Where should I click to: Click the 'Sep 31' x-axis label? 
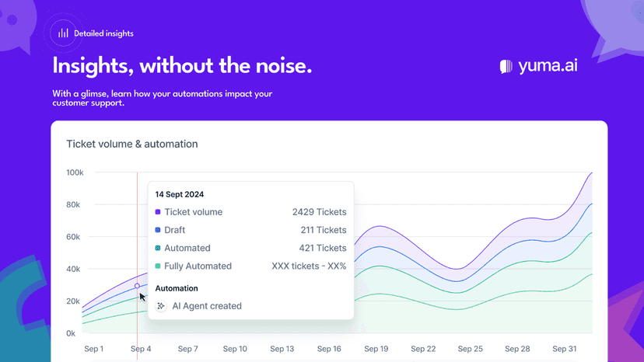point(565,349)
